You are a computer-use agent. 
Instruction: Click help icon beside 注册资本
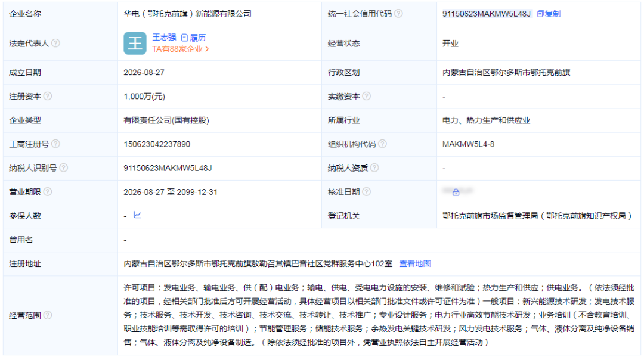pyautogui.click(x=48, y=96)
